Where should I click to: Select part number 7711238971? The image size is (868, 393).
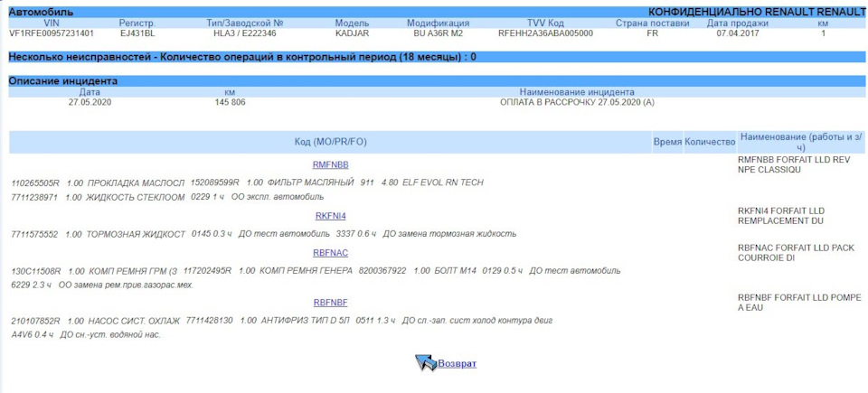pos(34,197)
